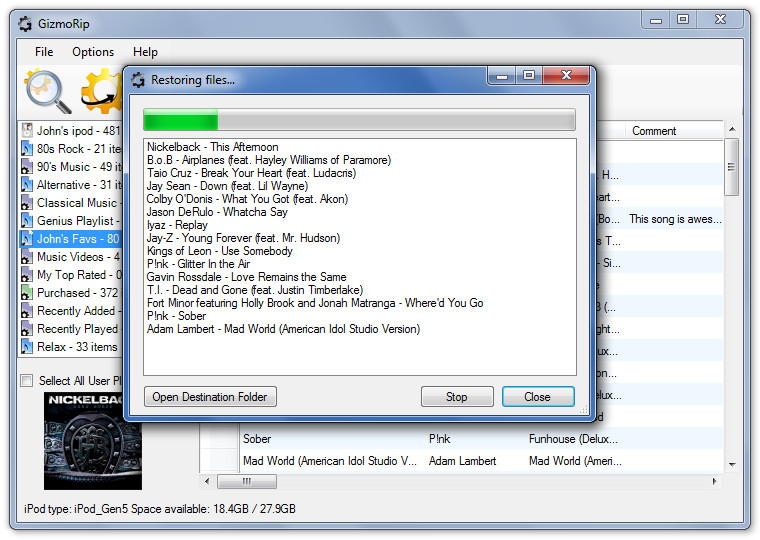Click the iPod type status bar text
760x540 pixels.
click(160, 508)
